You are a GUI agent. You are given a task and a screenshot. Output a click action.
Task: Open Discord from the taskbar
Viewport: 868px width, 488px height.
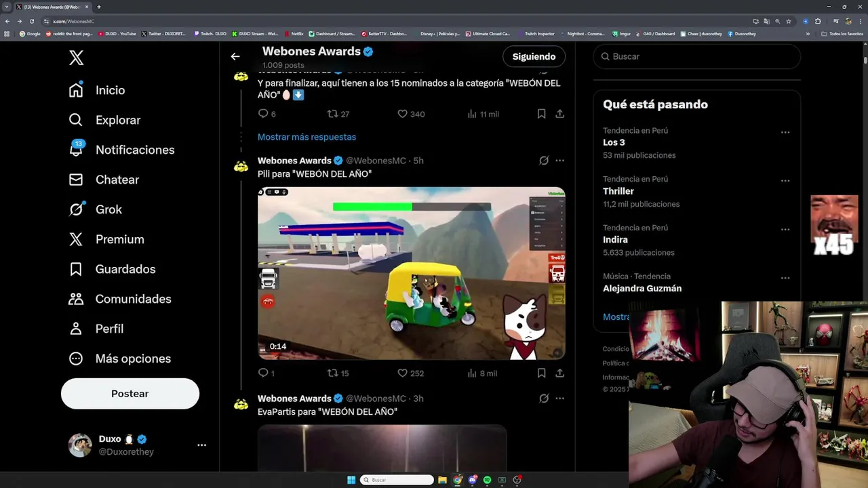coord(473,480)
